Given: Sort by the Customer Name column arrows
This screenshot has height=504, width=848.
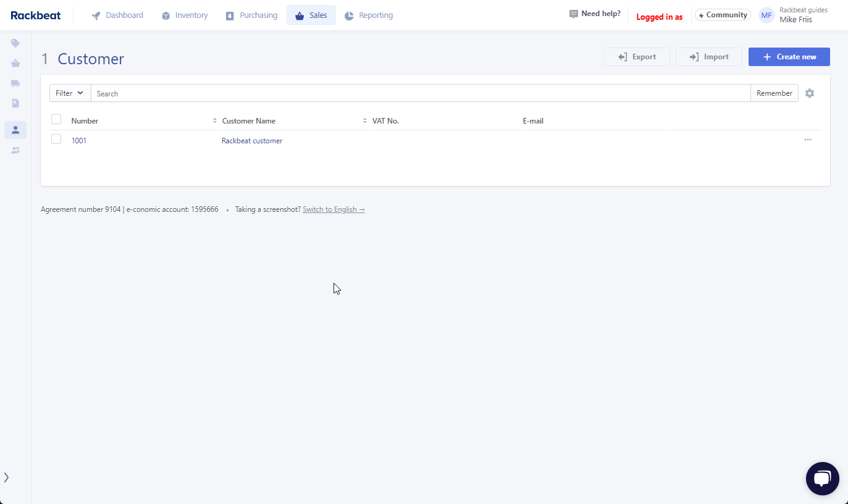Looking at the screenshot, I should (364, 120).
